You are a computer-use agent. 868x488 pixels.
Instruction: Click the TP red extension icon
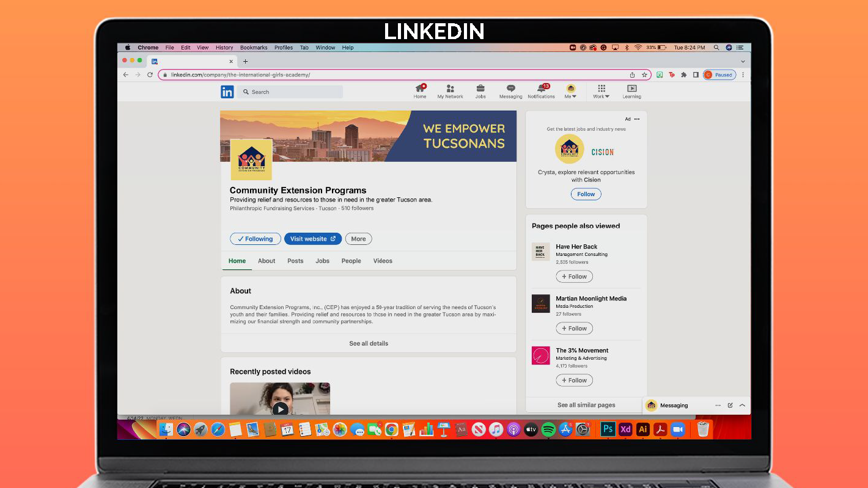[672, 75]
